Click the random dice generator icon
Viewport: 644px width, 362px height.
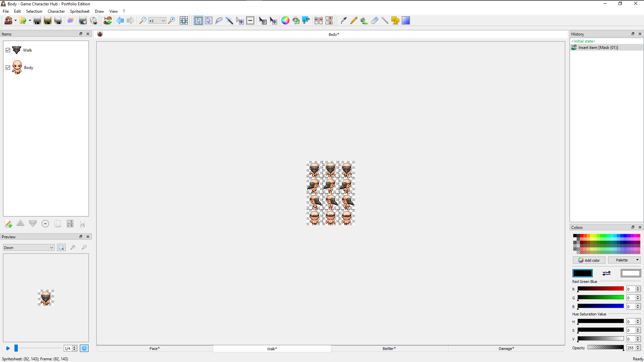click(x=94, y=21)
